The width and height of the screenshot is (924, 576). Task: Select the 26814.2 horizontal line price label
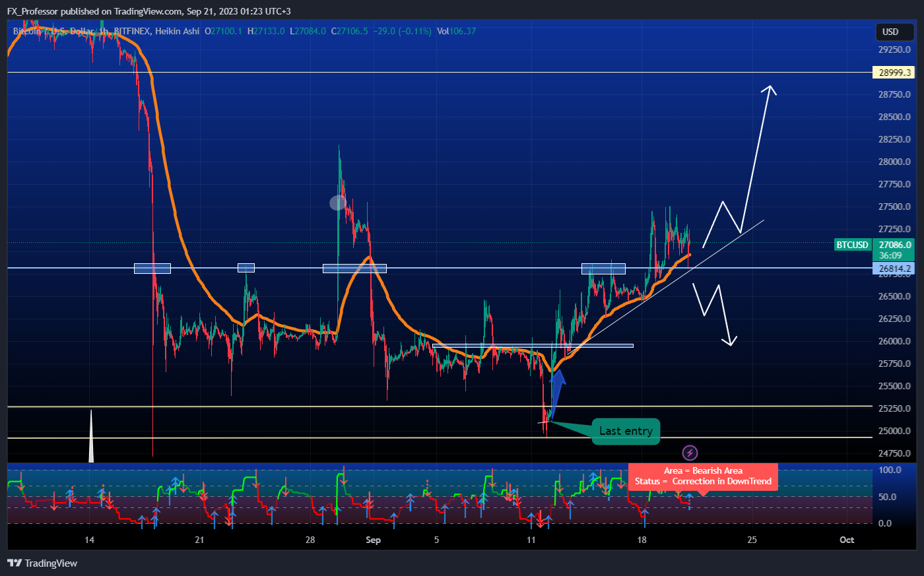tap(894, 269)
